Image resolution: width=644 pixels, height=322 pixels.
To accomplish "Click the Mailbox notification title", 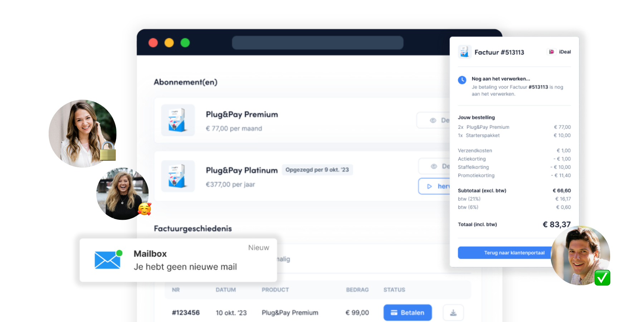I will click(x=150, y=254).
